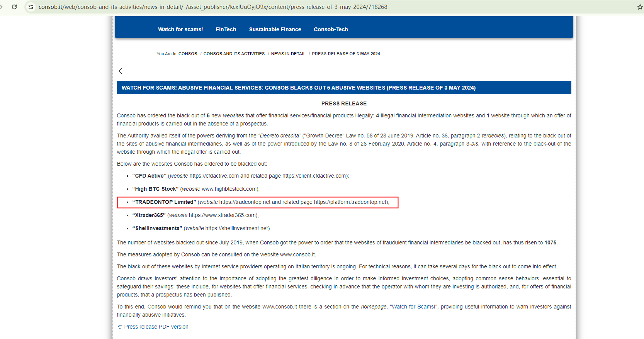This screenshot has height=339, width=644.
Task: Open the Press release PDF version link
Action: pos(156,327)
